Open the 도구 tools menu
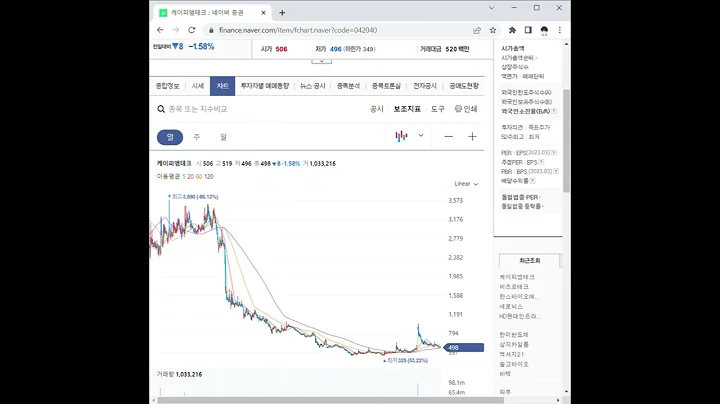This screenshot has width=720, height=404. point(438,109)
